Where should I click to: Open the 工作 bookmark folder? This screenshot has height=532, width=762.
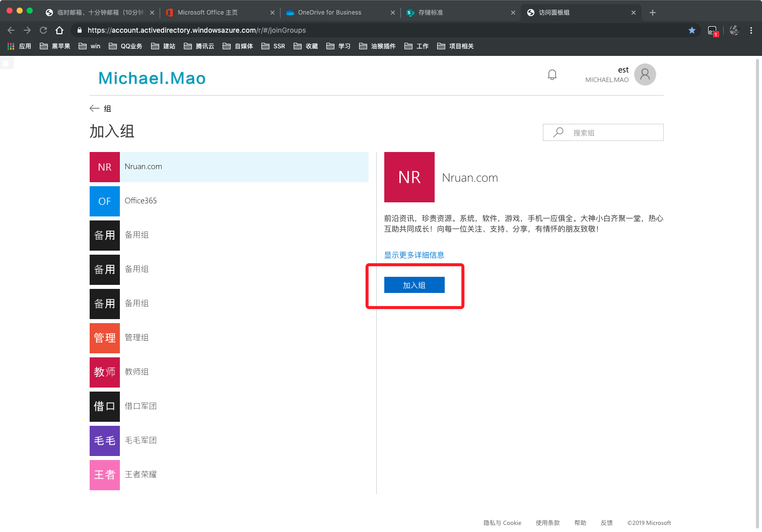(417, 46)
